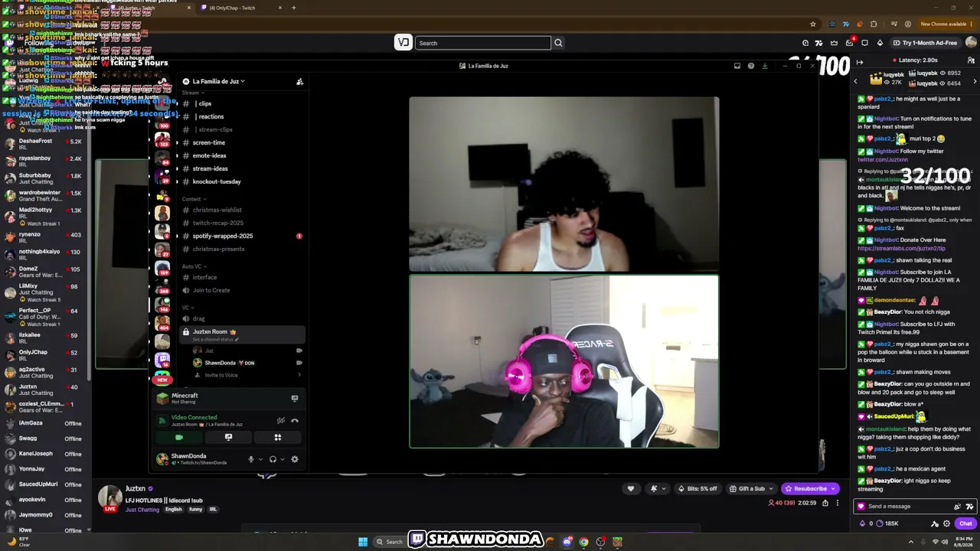Image resolution: width=980 pixels, height=551 pixels.
Task: Open the Twitch user profile avatar
Action: (x=971, y=43)
